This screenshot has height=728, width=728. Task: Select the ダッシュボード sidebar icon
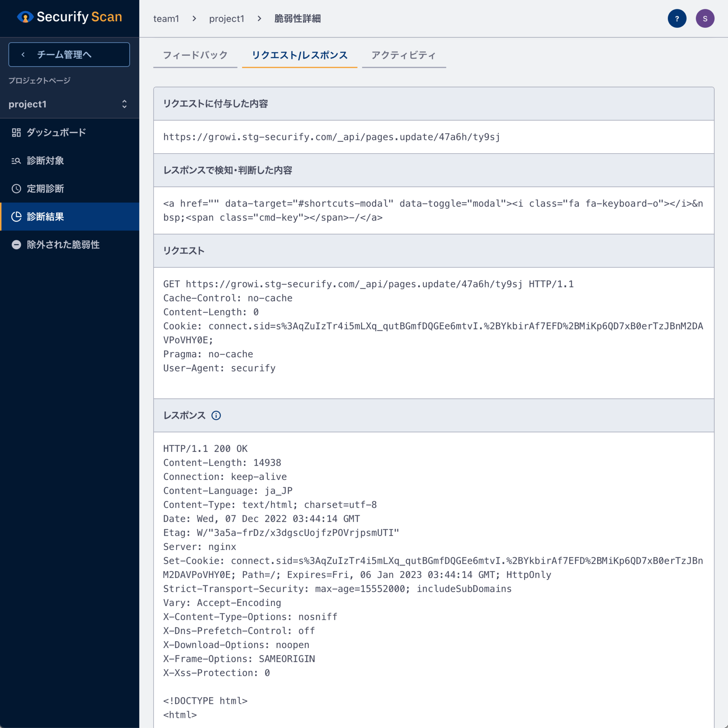click(17, 132)
